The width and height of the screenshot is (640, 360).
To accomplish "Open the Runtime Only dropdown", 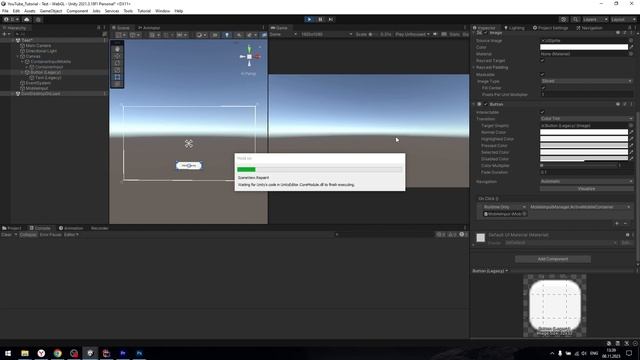I will coord(504,207).
